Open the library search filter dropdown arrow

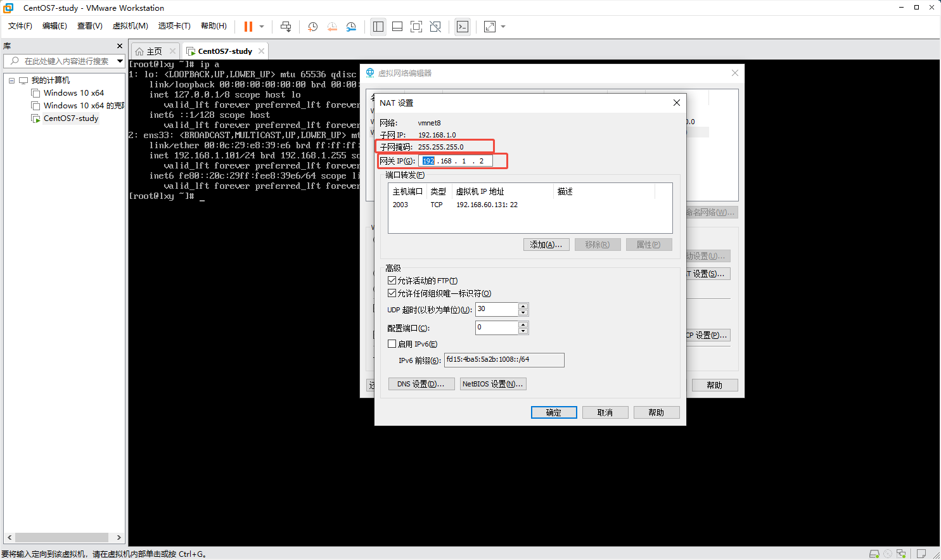click(120, 61)
